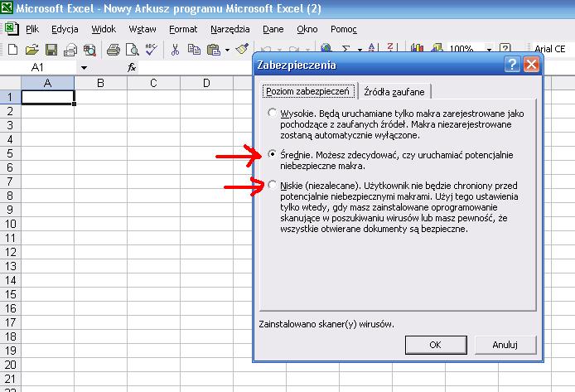This screenshot has height=392, width=575.
Task: Select cell A1 in the worksheet
Action: 48,97
